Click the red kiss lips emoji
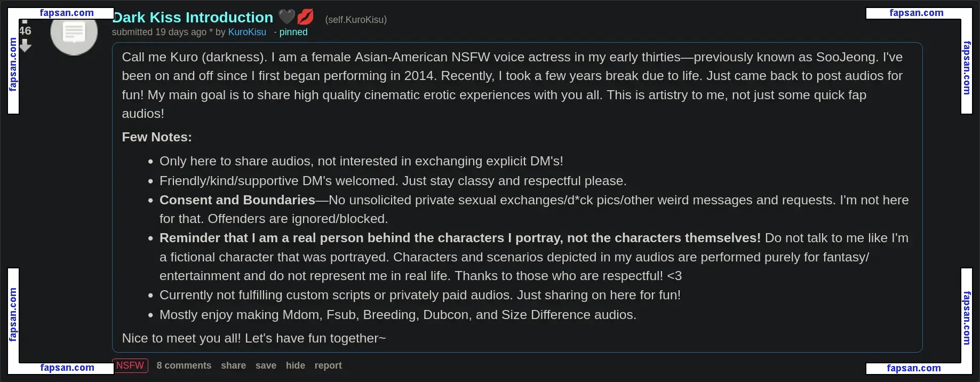980x382 pixels. click(305, 17)
